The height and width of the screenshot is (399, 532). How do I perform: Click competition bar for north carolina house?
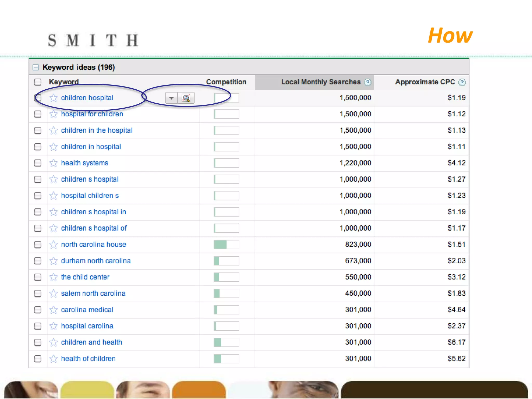[x=226, y=244]
